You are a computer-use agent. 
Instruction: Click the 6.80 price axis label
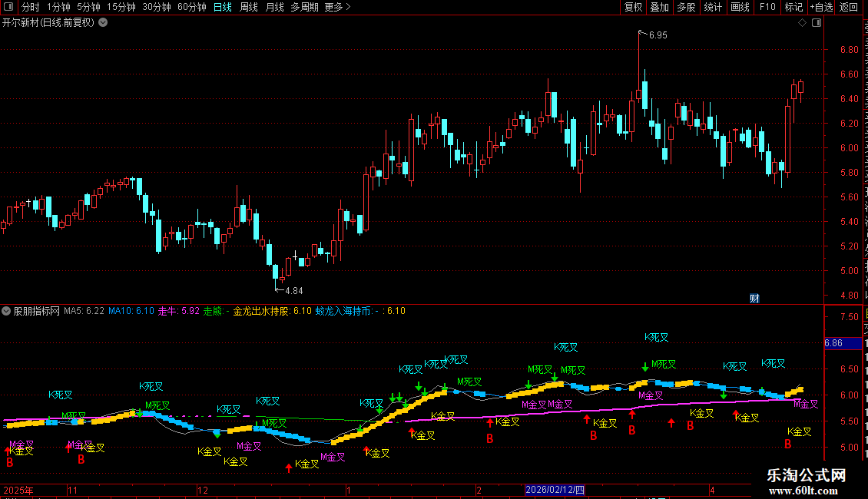pyautogui.click(x=849, y=49)
